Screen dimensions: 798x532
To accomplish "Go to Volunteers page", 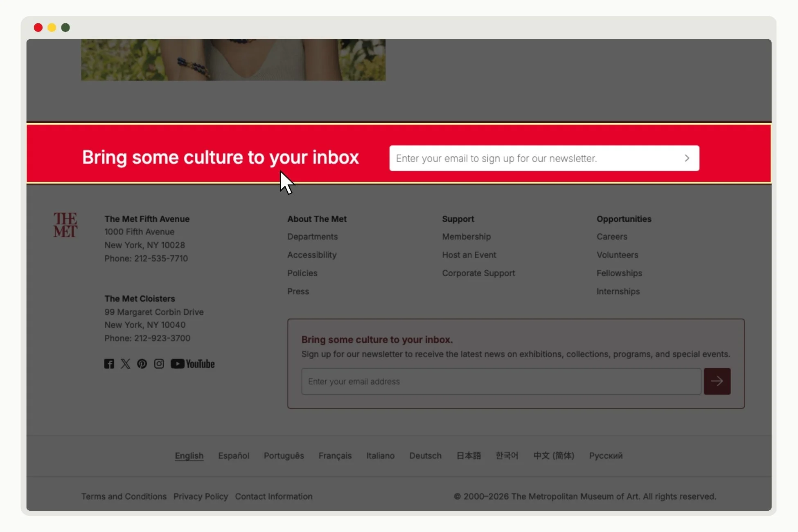I will [617, 255].
